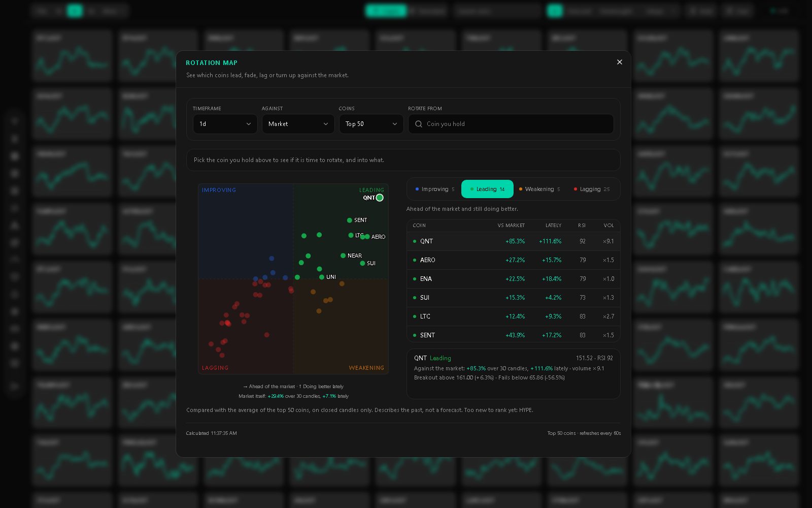Open the Timeframe dropdown showing 1d

(x=225, y=124)
